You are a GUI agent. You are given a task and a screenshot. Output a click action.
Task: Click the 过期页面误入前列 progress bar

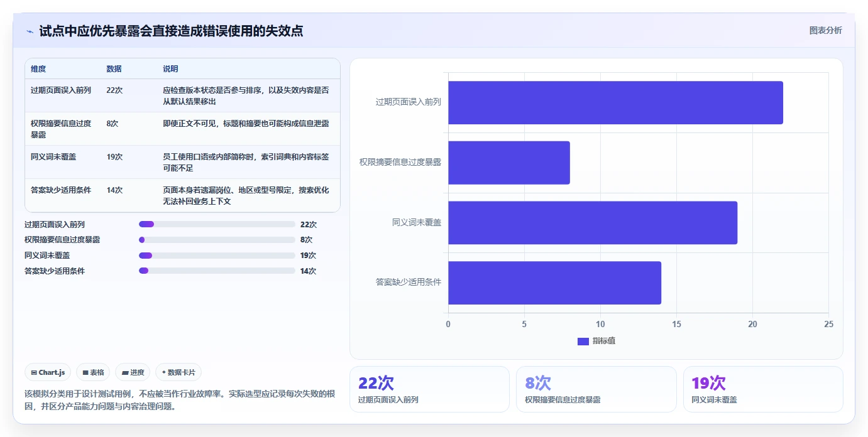(217, 224)
